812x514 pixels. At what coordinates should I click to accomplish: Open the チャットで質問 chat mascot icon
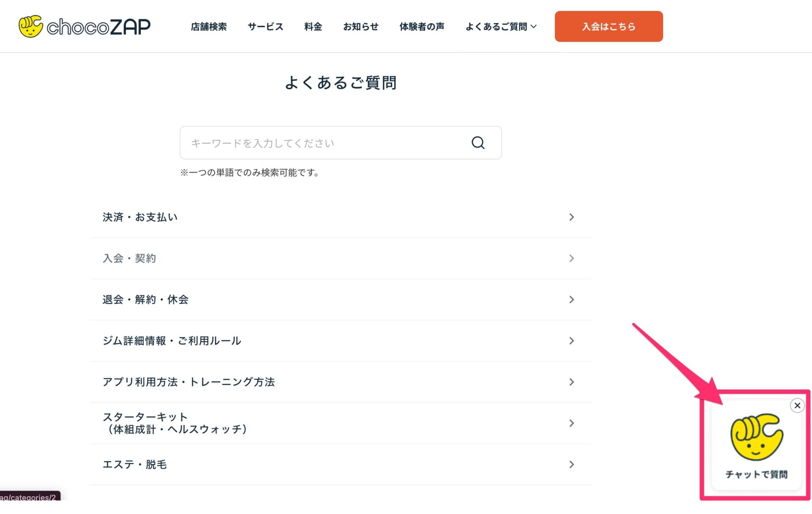pos(756,437)
